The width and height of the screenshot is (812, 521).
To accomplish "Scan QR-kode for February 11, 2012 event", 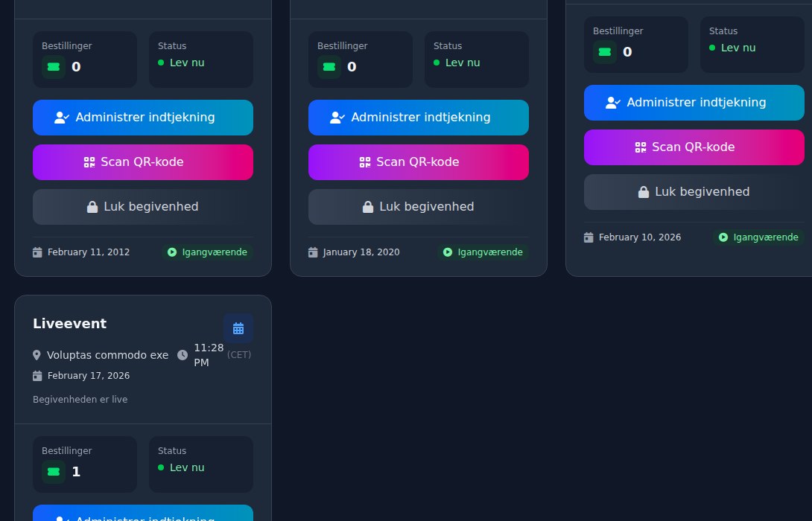I will pyautogui.click(x=143, y=162).
